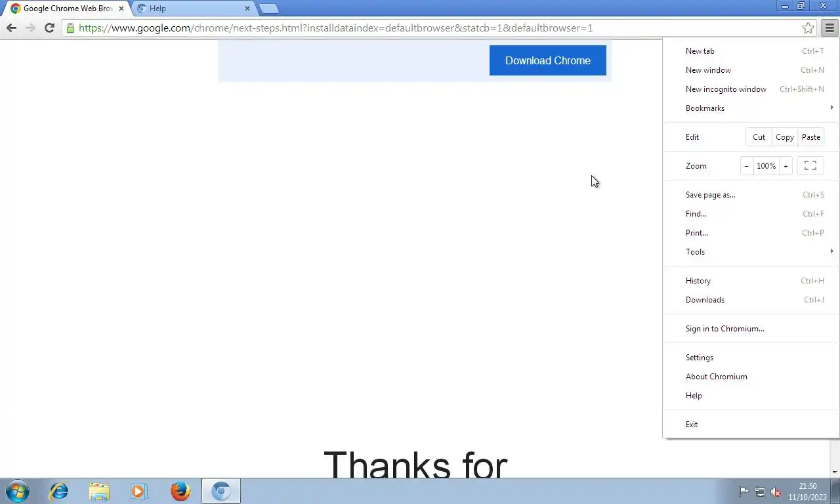Image resolution: width=840 pixels, height=504 pixels.
Task: Click the scrollbar down arrow
Action: (x=835, y=472)
